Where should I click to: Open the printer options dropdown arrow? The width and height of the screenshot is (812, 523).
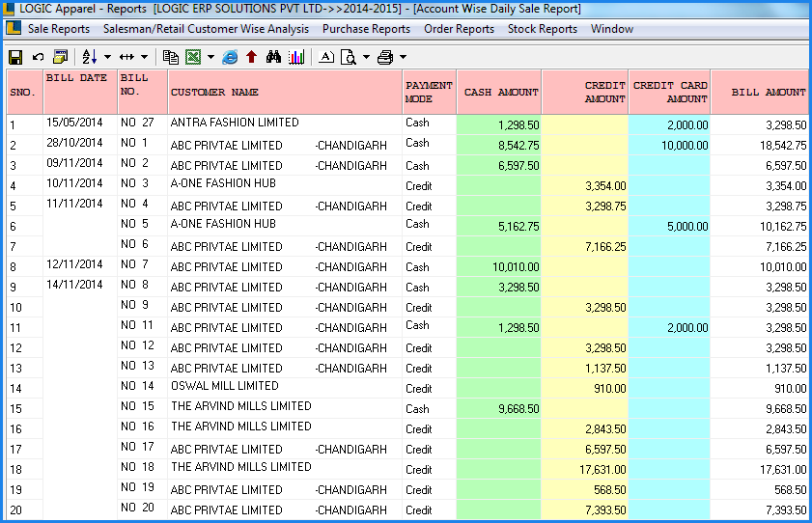point(403,57)
